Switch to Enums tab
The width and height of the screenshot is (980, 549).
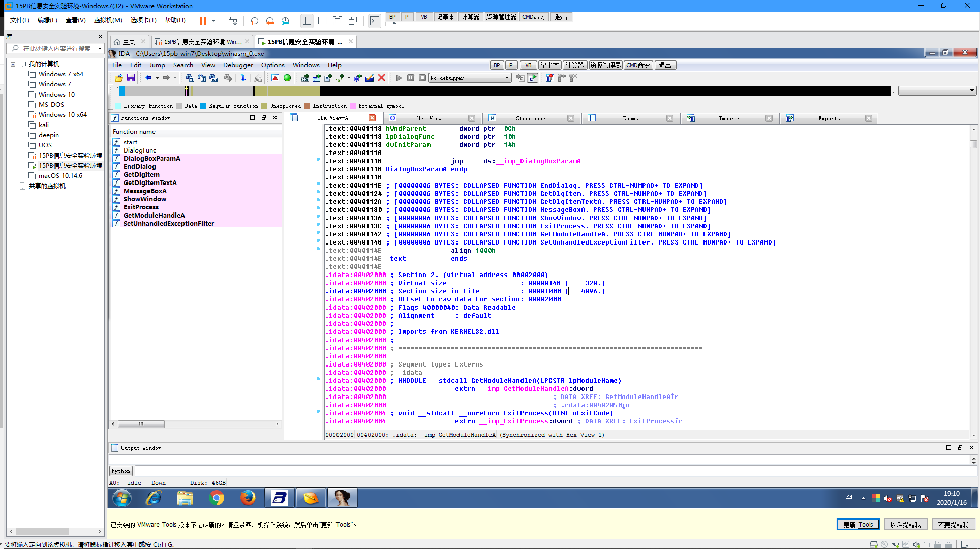[630, 118]
